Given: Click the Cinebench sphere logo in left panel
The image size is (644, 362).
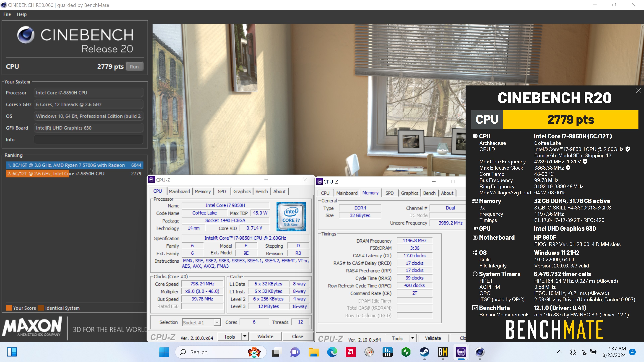Looking at the screenshot, I should click(x=26, y=35).
